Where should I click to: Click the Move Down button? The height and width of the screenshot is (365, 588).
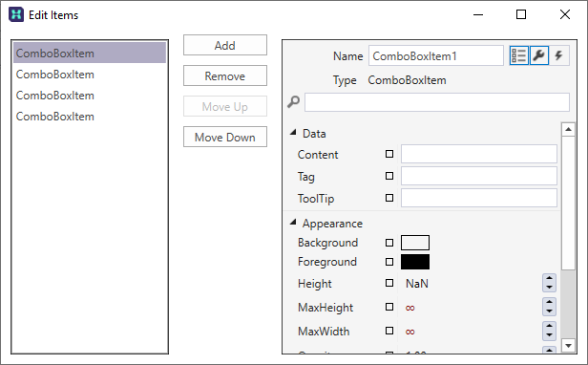(225, 137)
